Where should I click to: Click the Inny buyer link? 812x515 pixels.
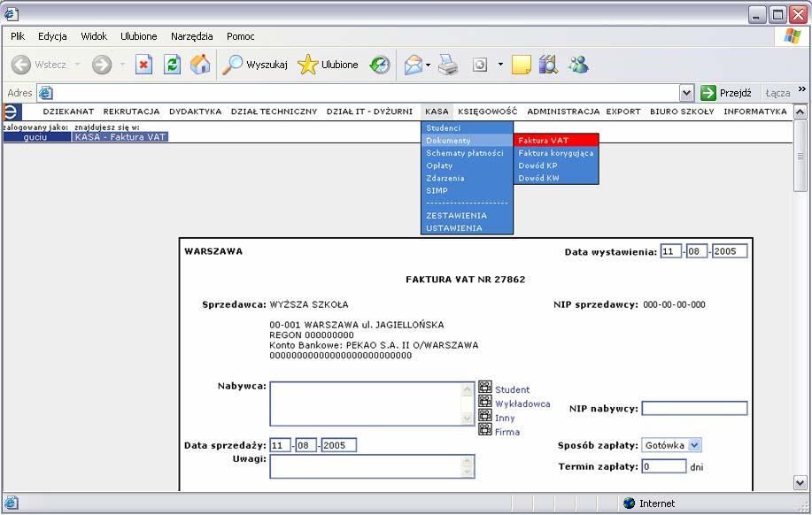pyautogui.click(x=505, y=418)
